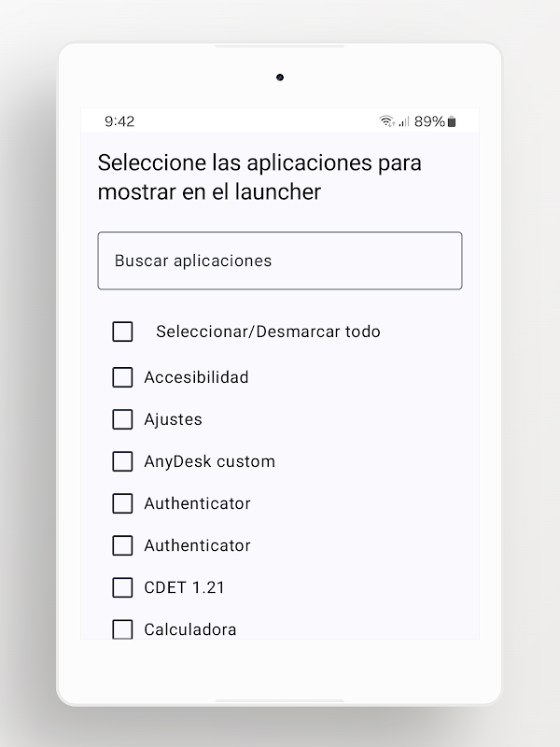Tap the 89% battery percentage text
The width and height of the screenshot is (560, 747).
point(429,121)
